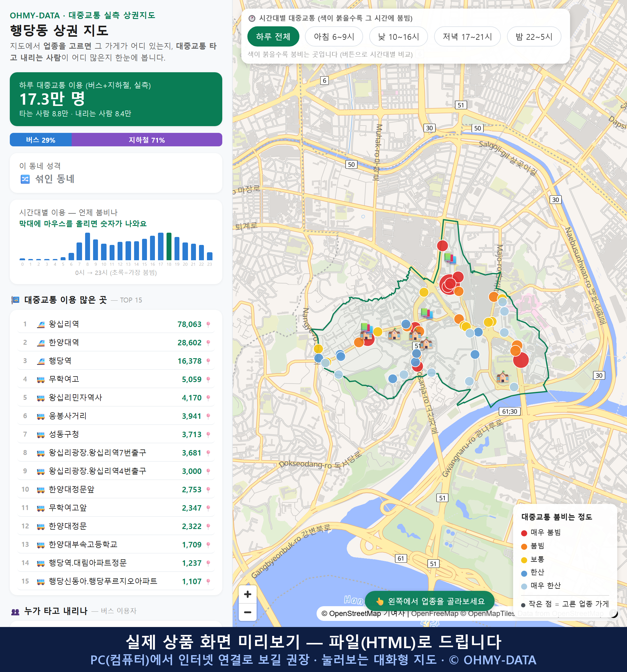Zoom out the map with minus button

[x=247, y=612]
